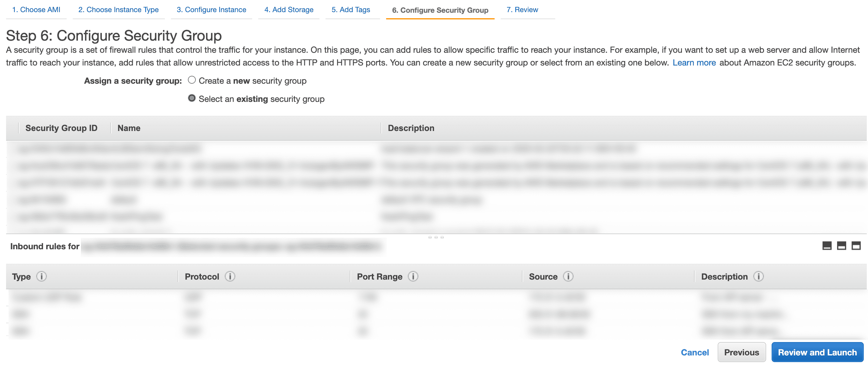
Task: Click the Port Range info icon
Action: (x=413, y=276)
